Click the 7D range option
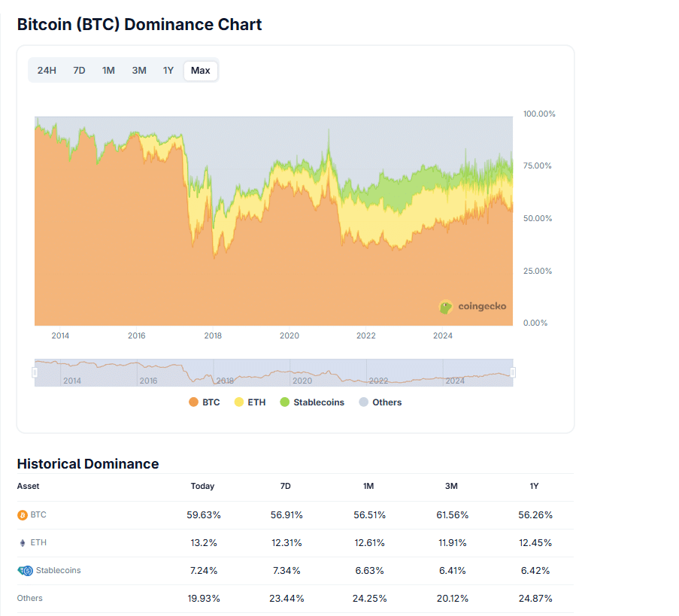This screenshot has height=616, width=679. coord(79,70)
